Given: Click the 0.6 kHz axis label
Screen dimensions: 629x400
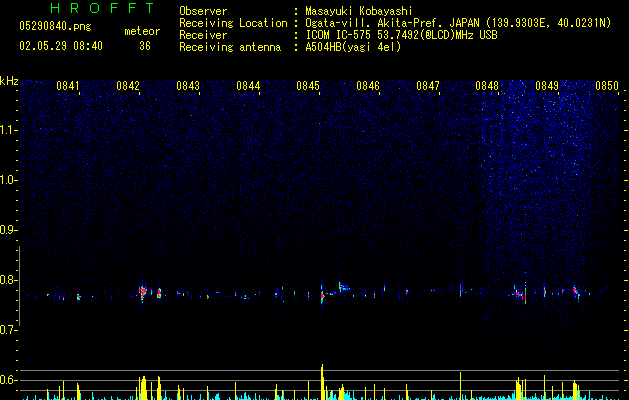Looking at the screenshot, I should 8,380.
